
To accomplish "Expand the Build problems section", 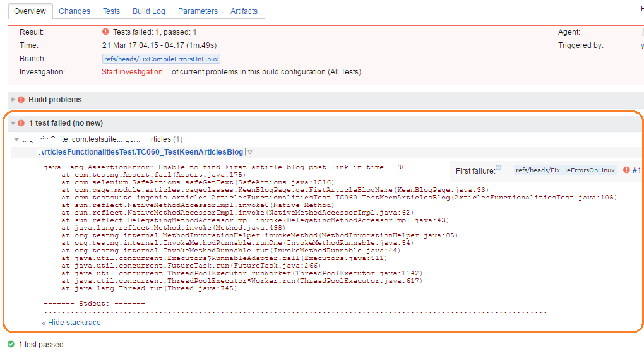I will (13, 100).
